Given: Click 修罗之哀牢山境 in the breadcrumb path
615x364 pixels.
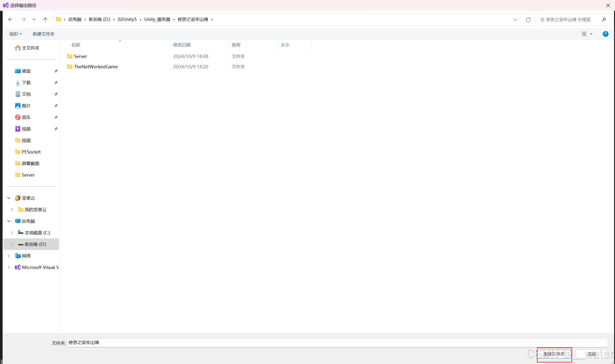Looking at the screenshot, I should (193, 19).
